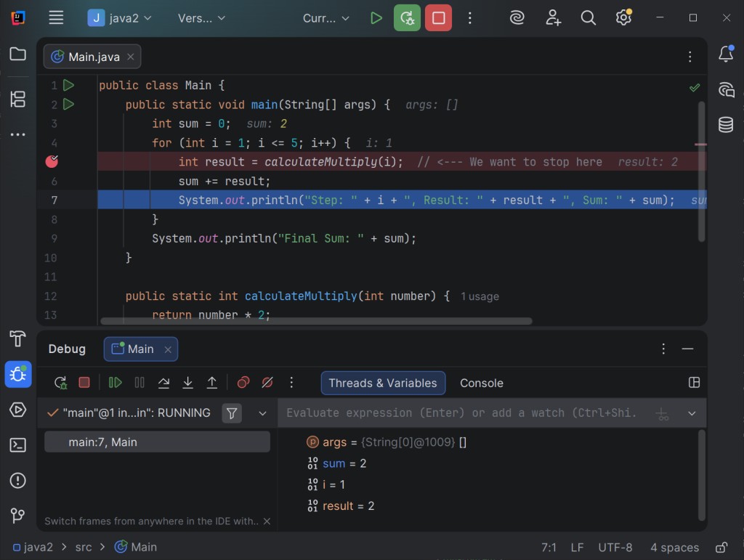Open the Git version control tool window
This screenshot has width=744, height=560.
[x=17, y=516]
